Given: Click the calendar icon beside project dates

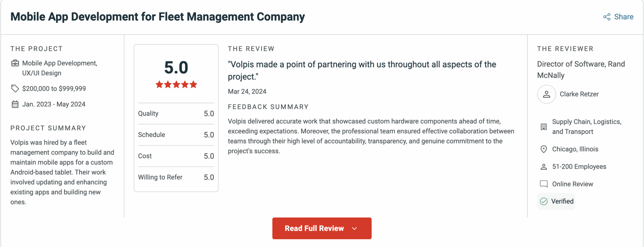Looking at the screenshot, I should 15,104.
